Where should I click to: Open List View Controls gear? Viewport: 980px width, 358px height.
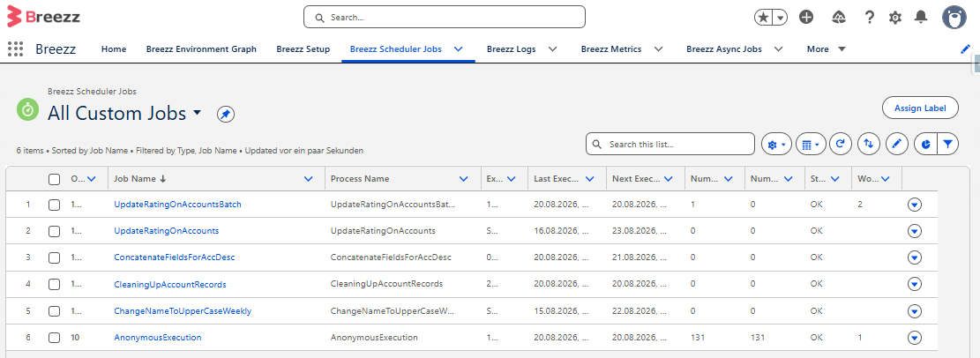point(777,145)
